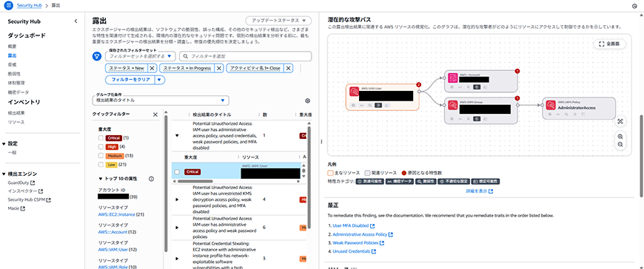The height and width of the screenshot is (269, 644).
Task: Open the 詳細を表示 link
Action: coord(480,191)
